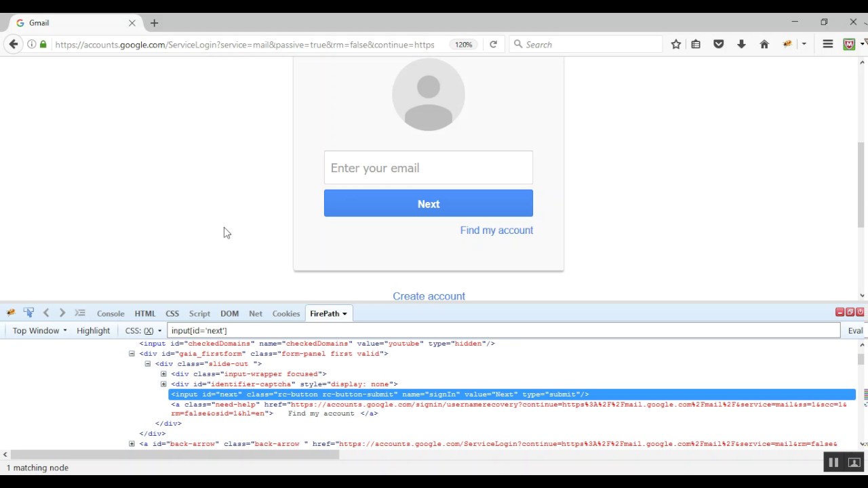Switch to the Console tab

click(x=111, y=314)
